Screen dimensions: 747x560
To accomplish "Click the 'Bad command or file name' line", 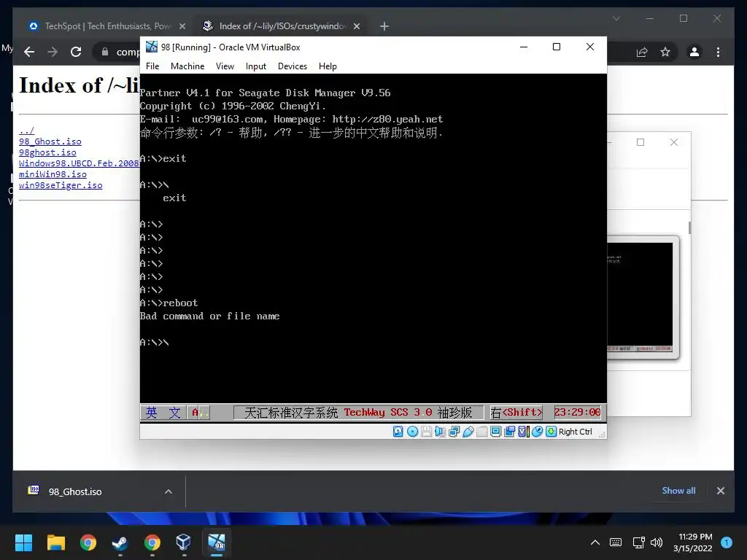I will point(209,316).
